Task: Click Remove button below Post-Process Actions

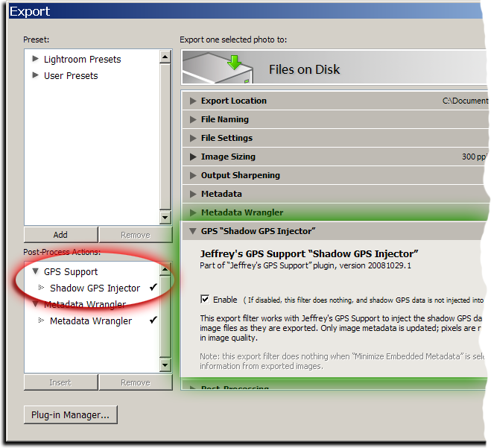Action: click(x=136, y=382)
